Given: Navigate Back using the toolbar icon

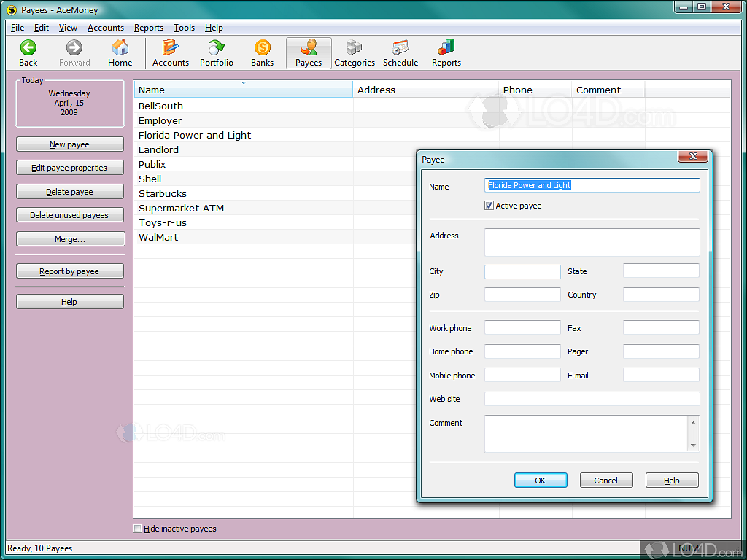Looking at the screenshot, I should click(x=28, y=51).
